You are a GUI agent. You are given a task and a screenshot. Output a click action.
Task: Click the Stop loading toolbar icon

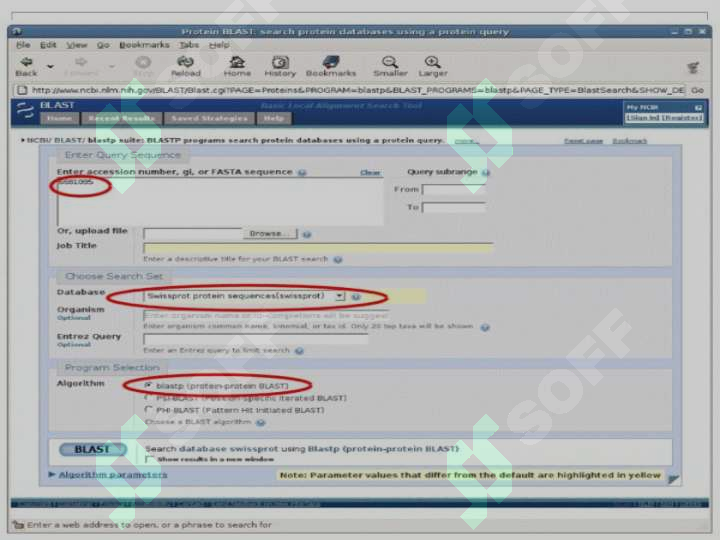coord(143,66)
